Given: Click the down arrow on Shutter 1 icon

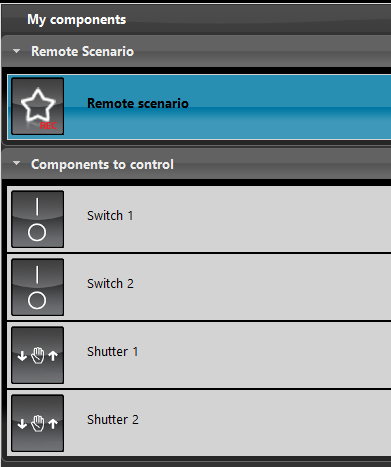Looking at the screenshot, I should click(x=22, y=356).
